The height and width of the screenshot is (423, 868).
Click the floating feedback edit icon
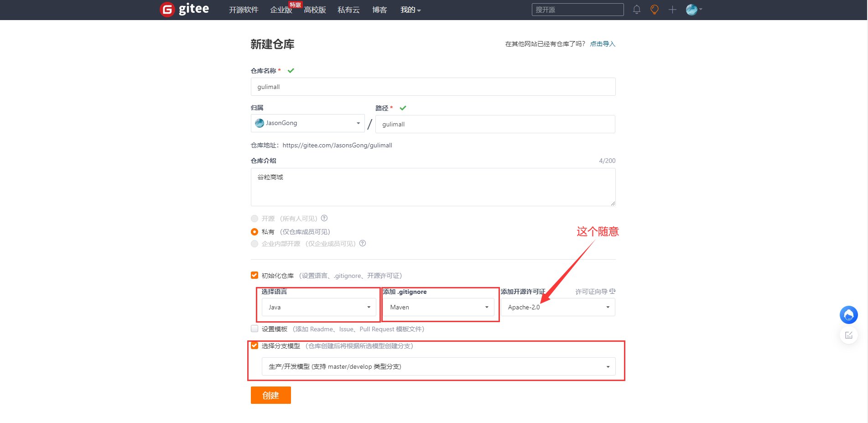coord(848,335)
